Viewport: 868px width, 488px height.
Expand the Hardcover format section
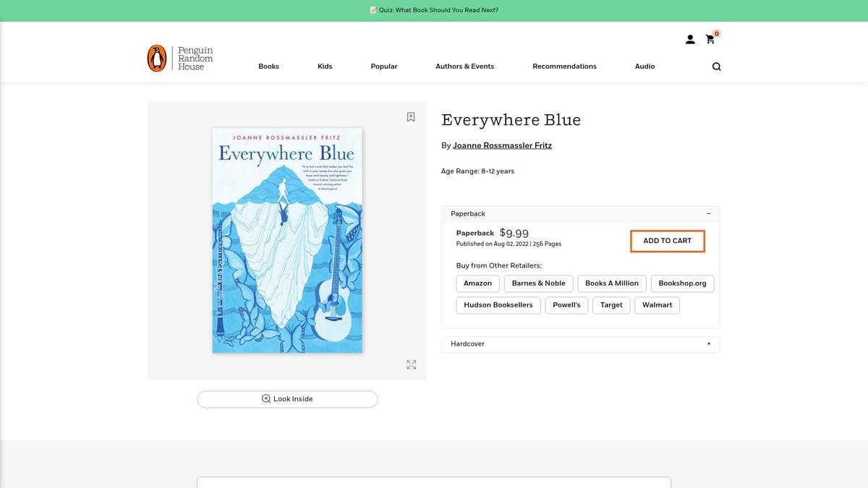click(x=708, y=344)
